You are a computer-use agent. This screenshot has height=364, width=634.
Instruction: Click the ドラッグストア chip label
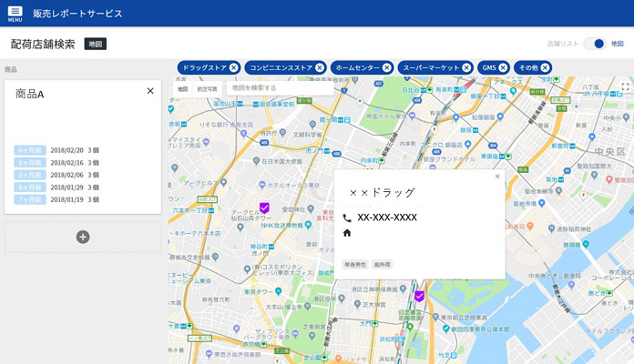click(205, 68)
